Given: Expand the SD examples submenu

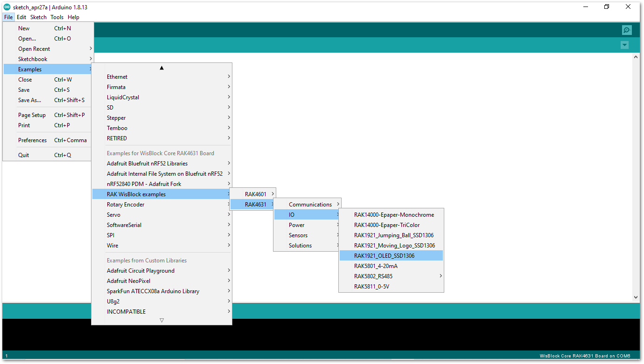Looking at the screenshot, I should click(161, 108).
